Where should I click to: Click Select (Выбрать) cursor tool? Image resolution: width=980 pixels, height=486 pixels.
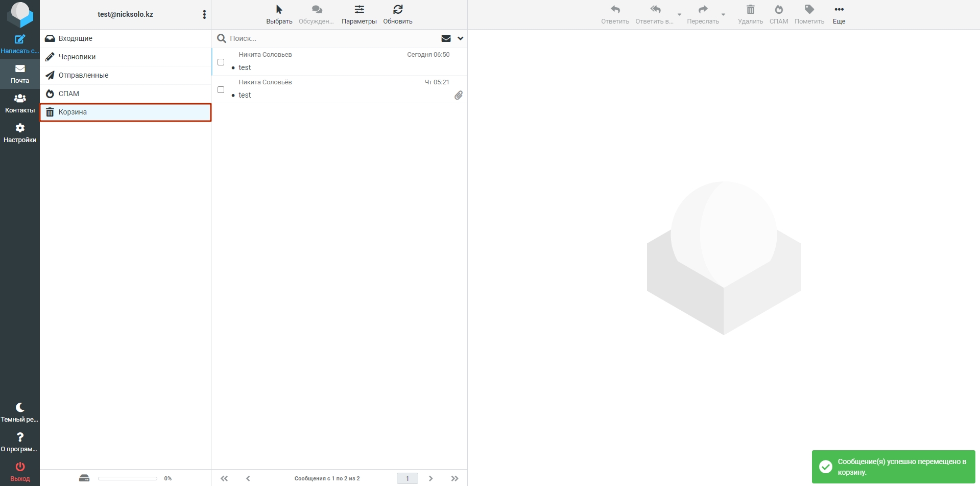coord(279,14)
